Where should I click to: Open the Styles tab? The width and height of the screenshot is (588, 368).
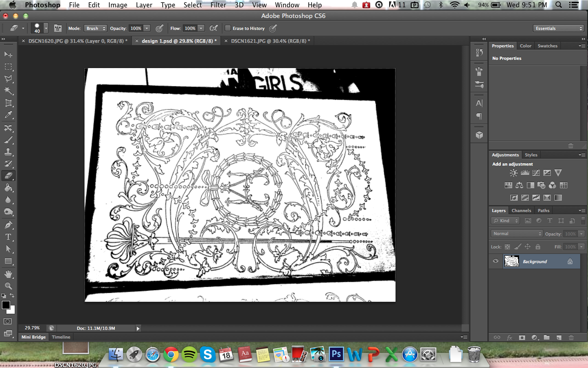(531, 155)
